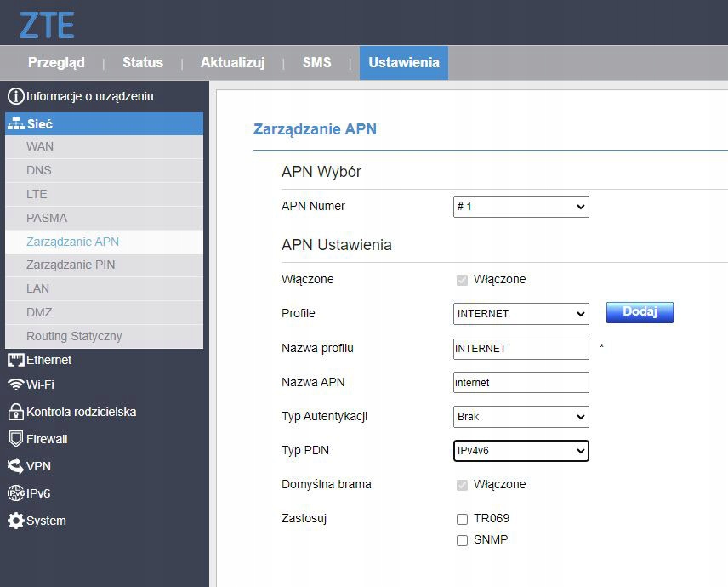This screenshot has height=587, width=728.
Task: Expand the Typ PDN dropdown
Action: [x=520, y=451]
